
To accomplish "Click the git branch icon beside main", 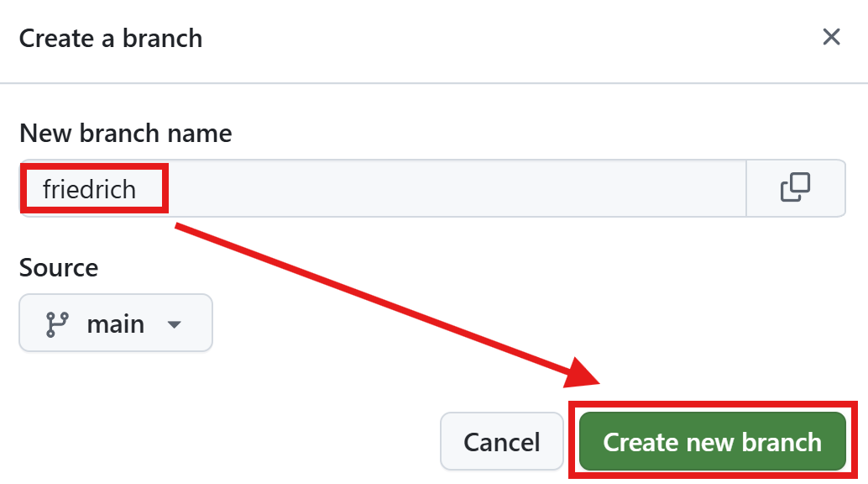I will coord(57,324).
